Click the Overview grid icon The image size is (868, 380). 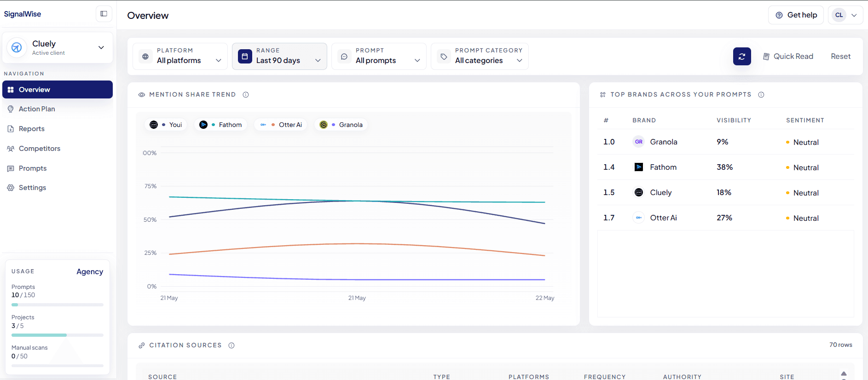(11, 90)
